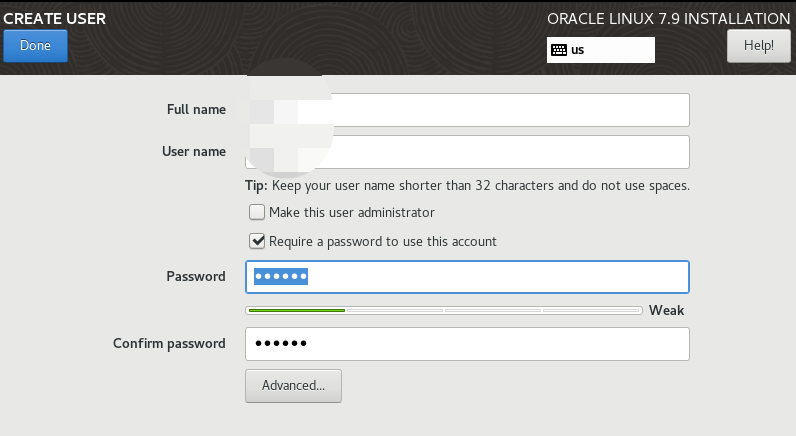Open the Advanced... user settings
Screen dimensions: 796x436
293,385
